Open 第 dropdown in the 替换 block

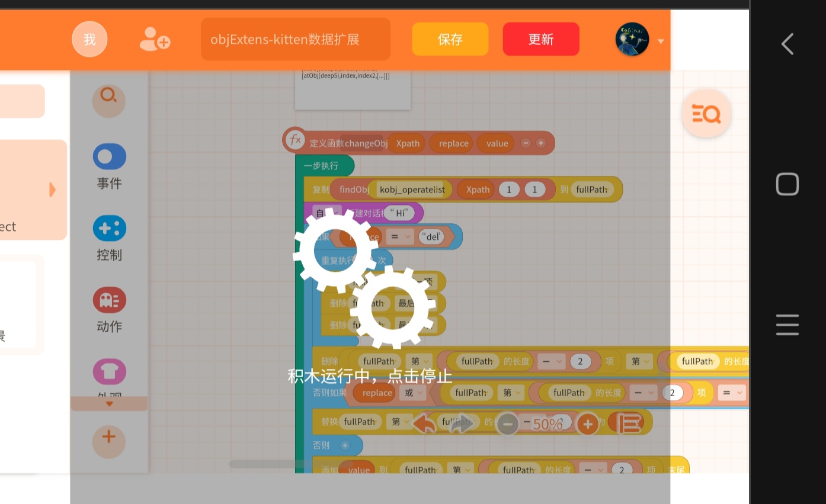tap(399, 422)
